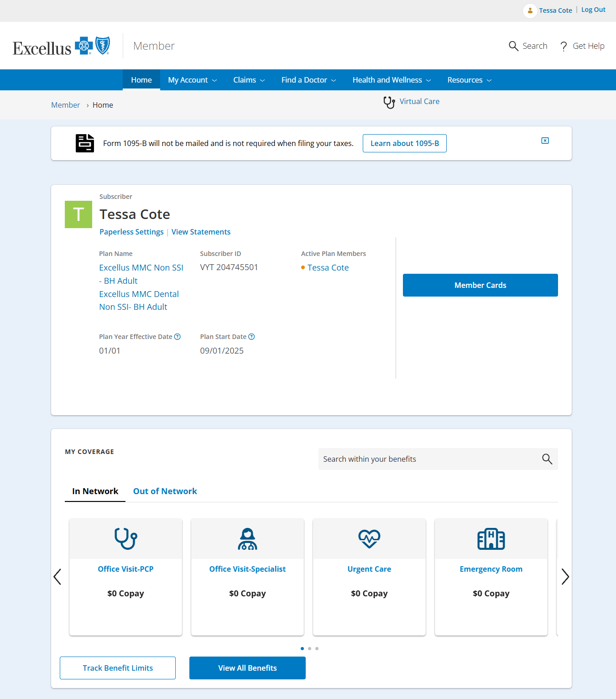The image size is (616, 699).
Task: Show previous coverage cards with left arrow
Action: (57, 577)
